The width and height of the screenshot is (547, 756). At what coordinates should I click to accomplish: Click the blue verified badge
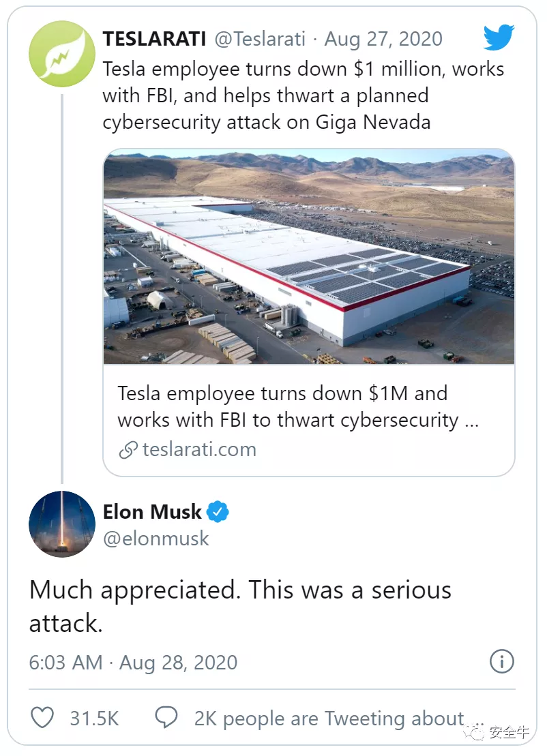pos(218,511)
